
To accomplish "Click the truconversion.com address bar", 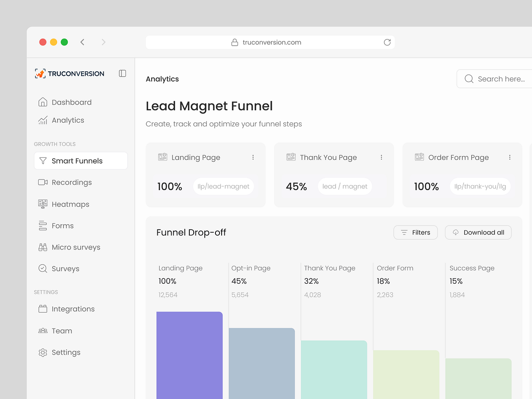I will (270, 42).
